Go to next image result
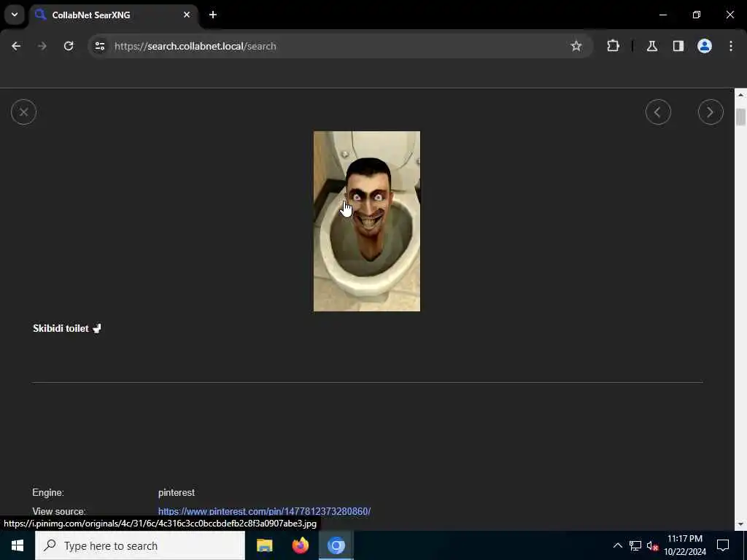Viewport: 747px width, 560px height. click(711, 112)
